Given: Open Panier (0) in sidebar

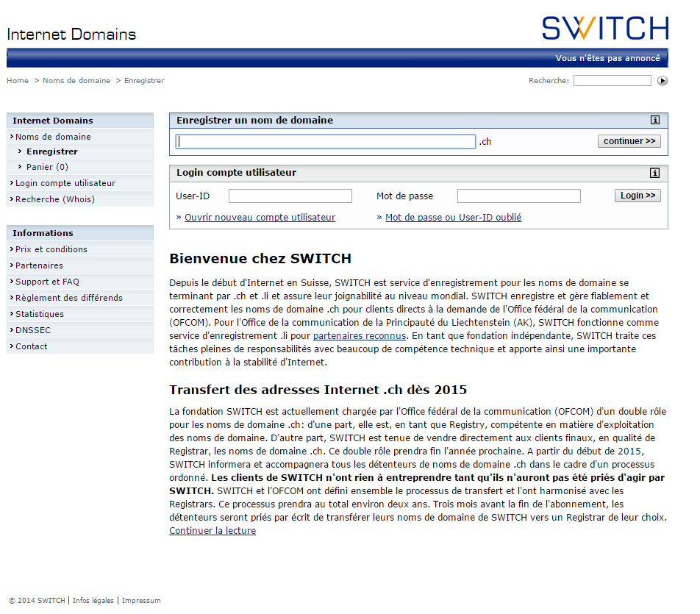Looking at the screenshot, I should [80, 167].
